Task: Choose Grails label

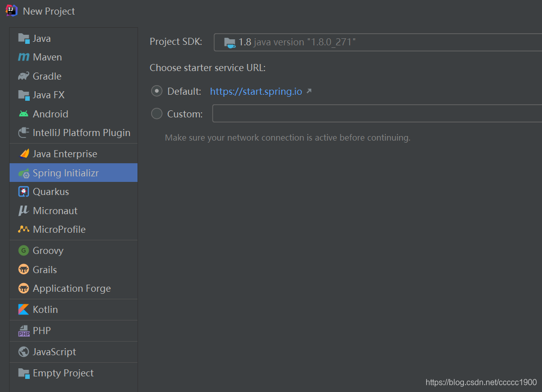Action: (x=45, y=270)
